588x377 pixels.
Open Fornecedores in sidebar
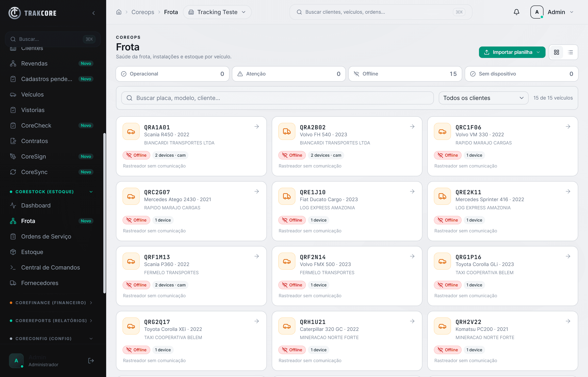pos(51,283)
